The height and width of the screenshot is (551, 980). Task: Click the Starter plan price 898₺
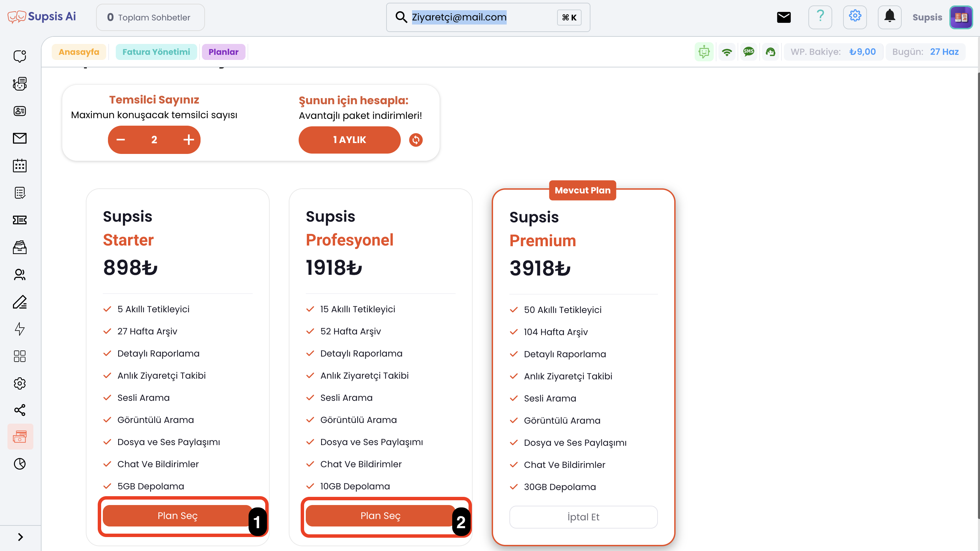pyautogui.click(x=130, y=268)
